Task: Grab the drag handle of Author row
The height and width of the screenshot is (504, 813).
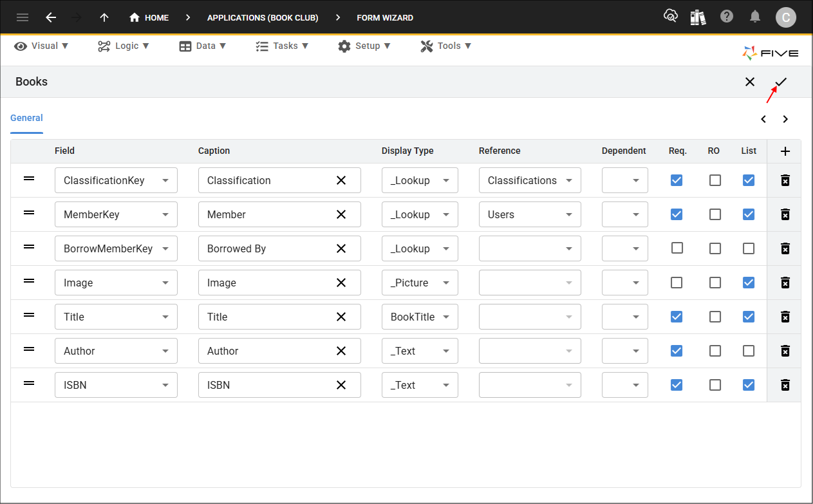Action: click(x=29, y=349)
